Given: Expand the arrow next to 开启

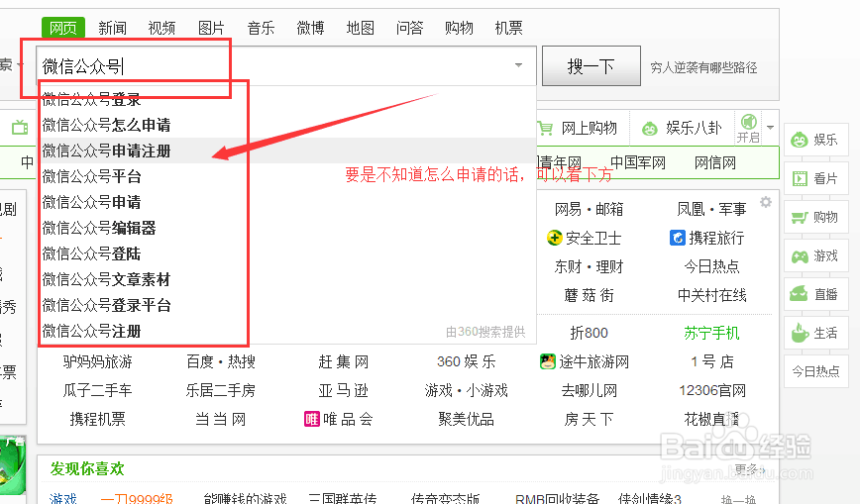Looking at the screenshot, I should (771, 127).
